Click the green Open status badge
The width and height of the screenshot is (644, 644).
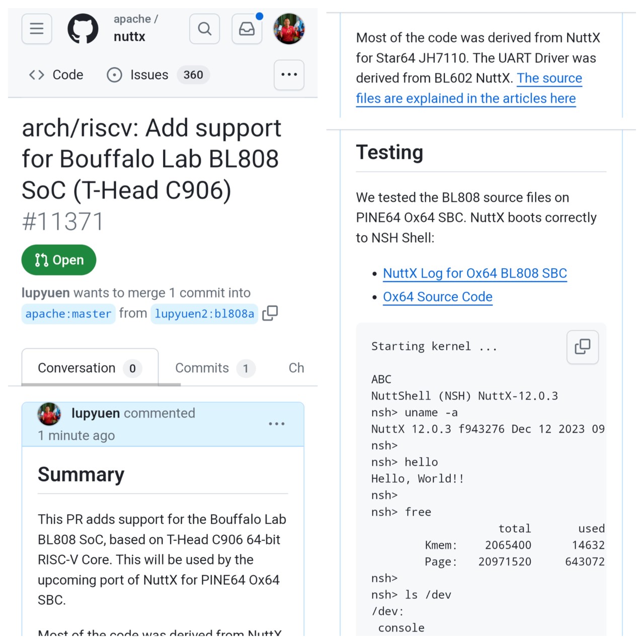[x=59, y=260]
